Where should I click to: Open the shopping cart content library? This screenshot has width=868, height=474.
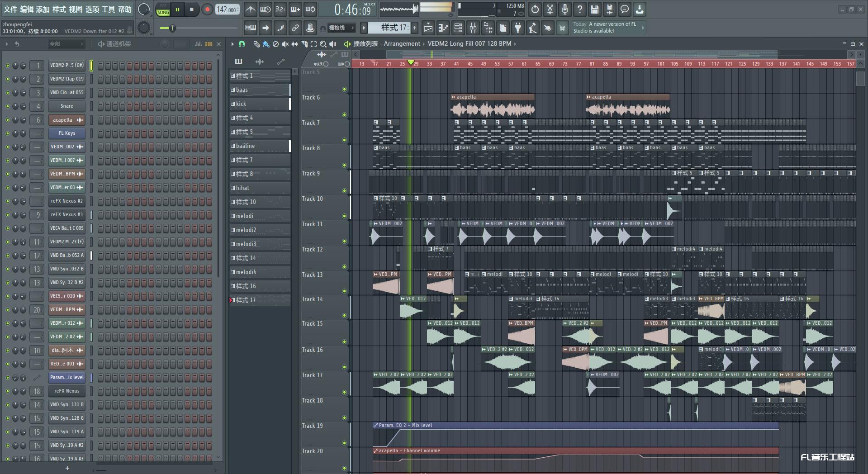562,28
